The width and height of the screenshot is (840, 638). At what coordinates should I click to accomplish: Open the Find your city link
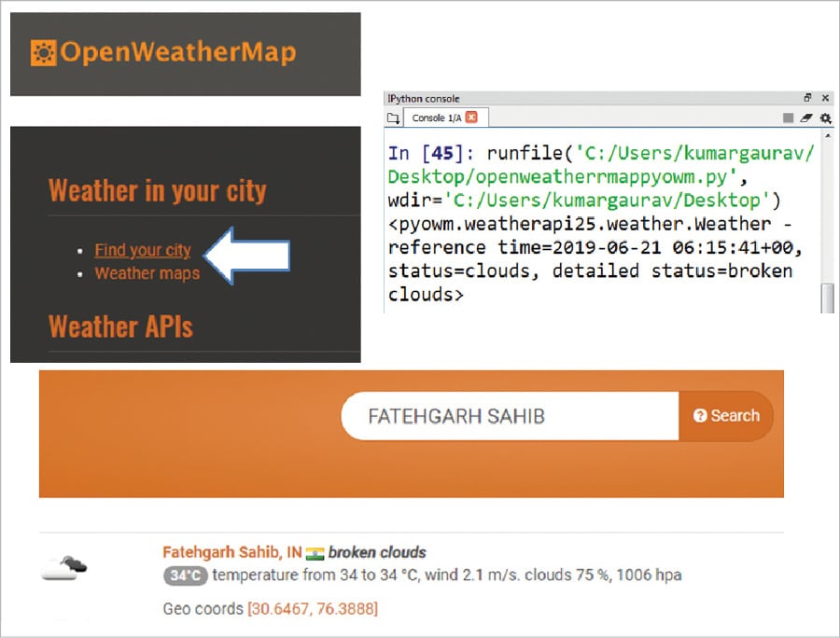(x=143, y=250)
